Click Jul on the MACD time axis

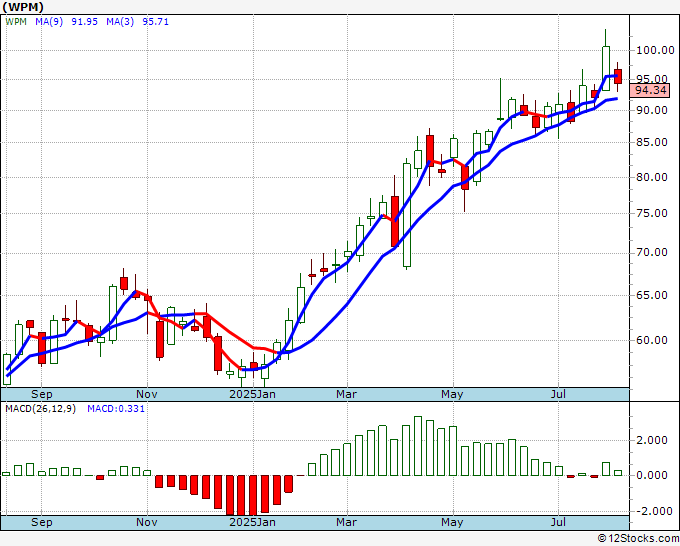click(559, 522)
